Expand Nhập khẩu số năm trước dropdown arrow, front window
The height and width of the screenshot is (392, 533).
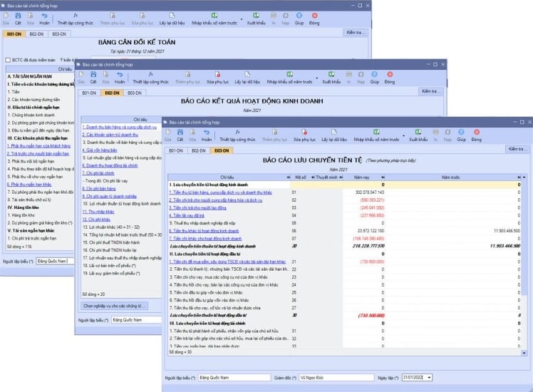click(404, 135)
